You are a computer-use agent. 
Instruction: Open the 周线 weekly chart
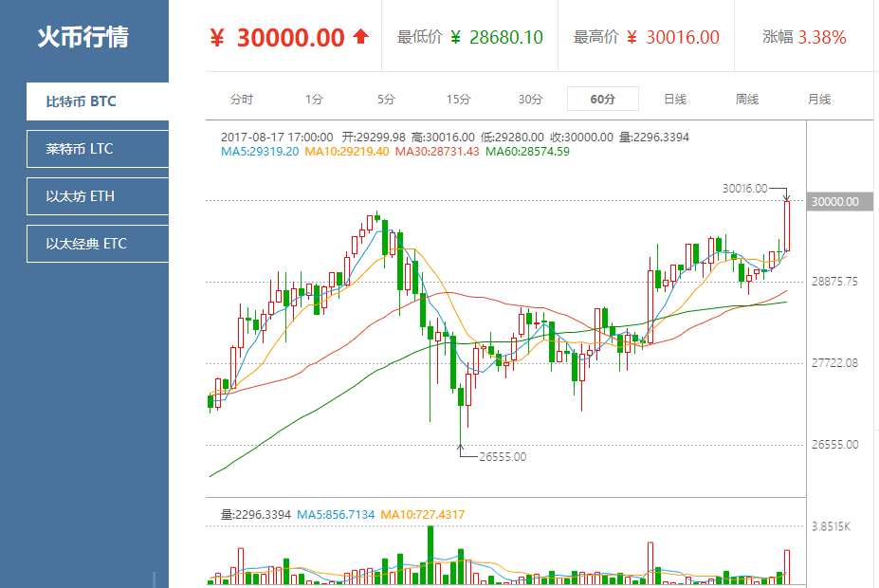(x=746, y=99)
